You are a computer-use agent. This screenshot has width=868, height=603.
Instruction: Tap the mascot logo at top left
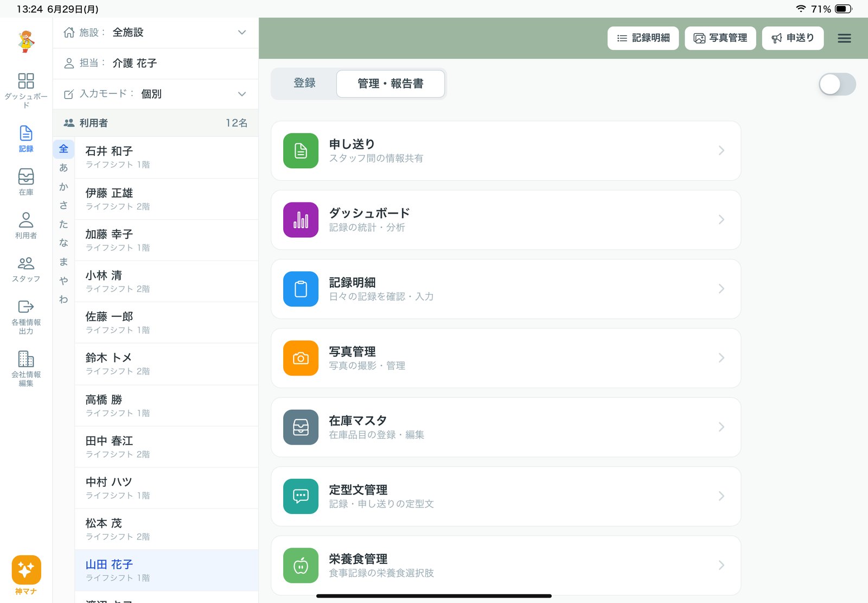click(x=26, y=41)
